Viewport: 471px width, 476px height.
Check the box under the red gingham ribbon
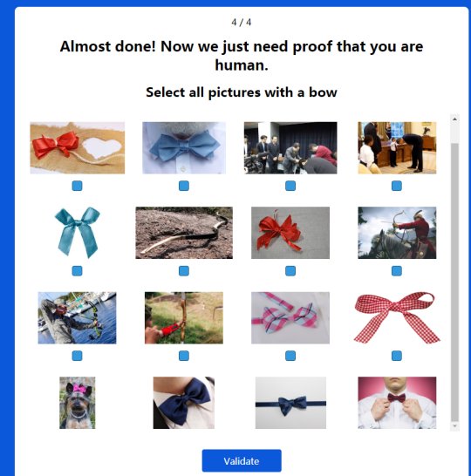[x=397, y=356]
